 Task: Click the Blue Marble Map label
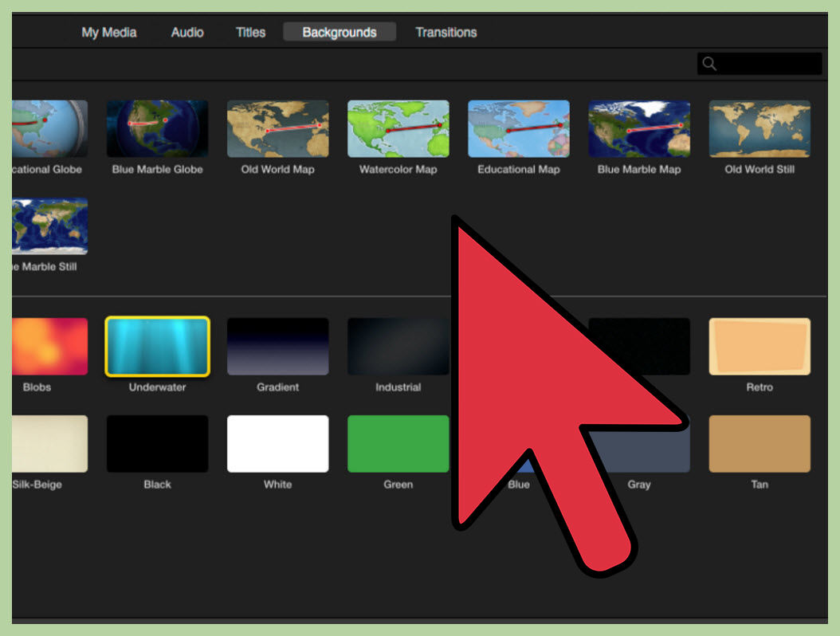[x=639, y=169]
